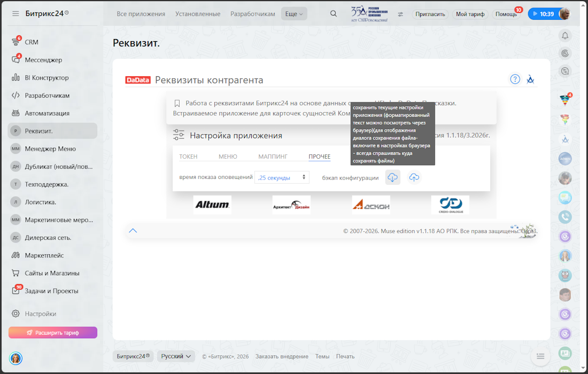Click the Мой тариф button
The height and width of the screenshot is (374, 588).
[x=470, y=14]
